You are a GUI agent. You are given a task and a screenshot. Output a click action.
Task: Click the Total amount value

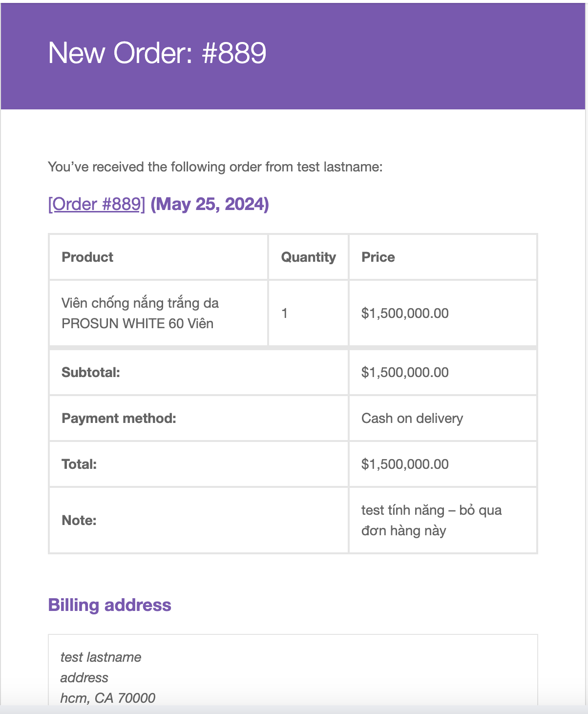[x=405, y=464]
